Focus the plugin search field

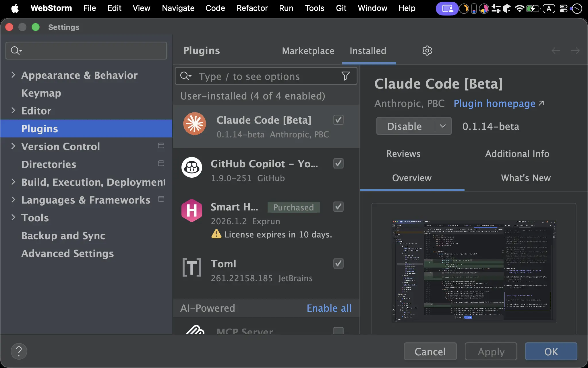(x=266, y=76)
